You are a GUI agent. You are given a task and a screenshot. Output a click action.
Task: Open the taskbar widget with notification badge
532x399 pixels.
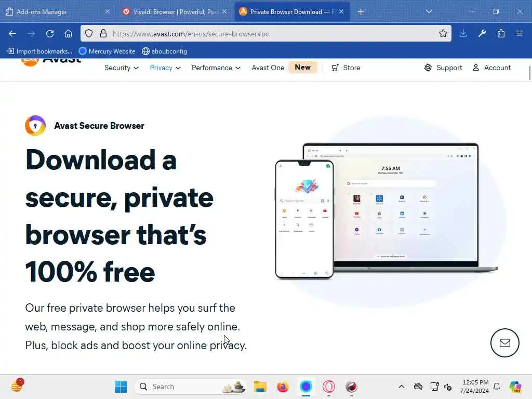(x=17, y=386)
